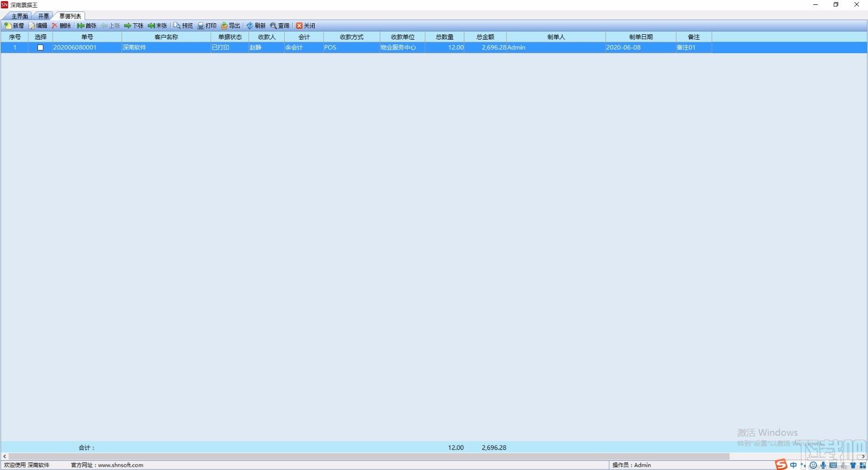The width and height of the screenshot is (868, 470).
Task: Refresh the ticket list with 刷新
Action: pyautogui.click(x=256, y=26)
